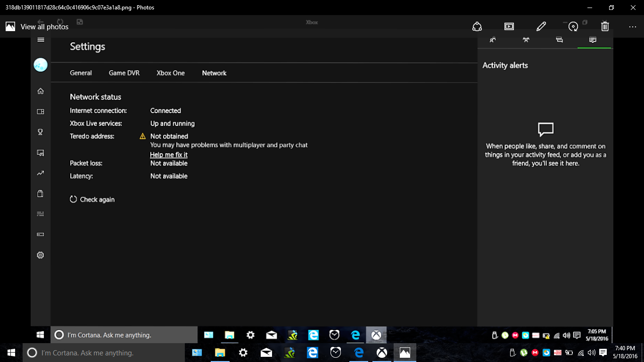Click the Help me fix it link
The height and width of the screenshot is (362, 644).
click(169, 155)
